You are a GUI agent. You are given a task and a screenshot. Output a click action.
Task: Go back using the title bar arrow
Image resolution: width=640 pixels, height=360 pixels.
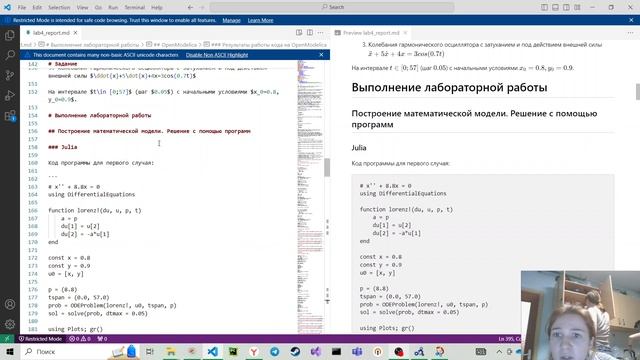[x=191, y=7]
